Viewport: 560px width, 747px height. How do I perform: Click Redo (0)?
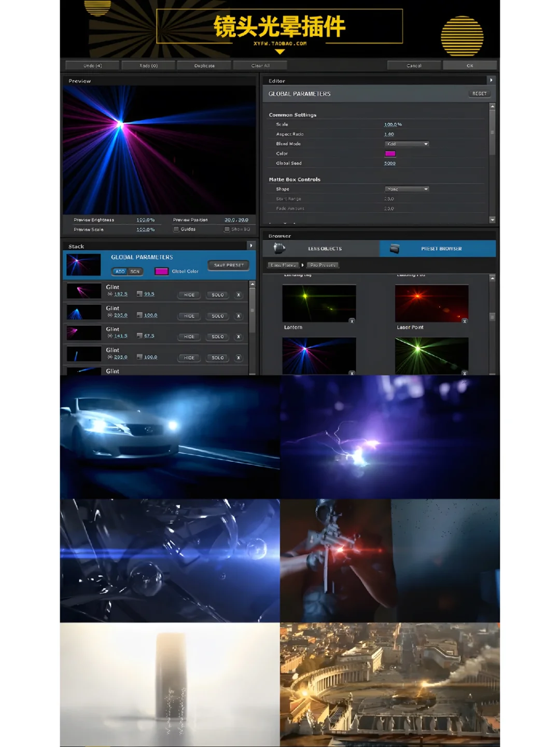tap(149, 65)
